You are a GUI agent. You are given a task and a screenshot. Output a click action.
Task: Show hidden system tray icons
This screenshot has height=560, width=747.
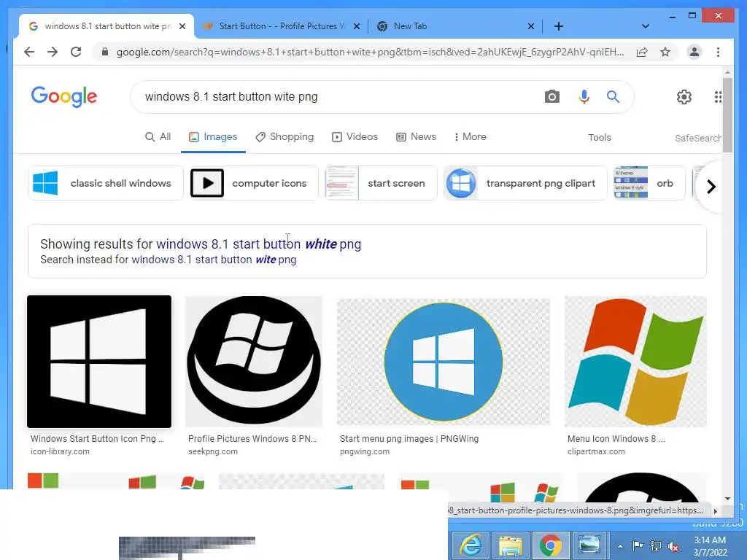[x=620, y=546]
